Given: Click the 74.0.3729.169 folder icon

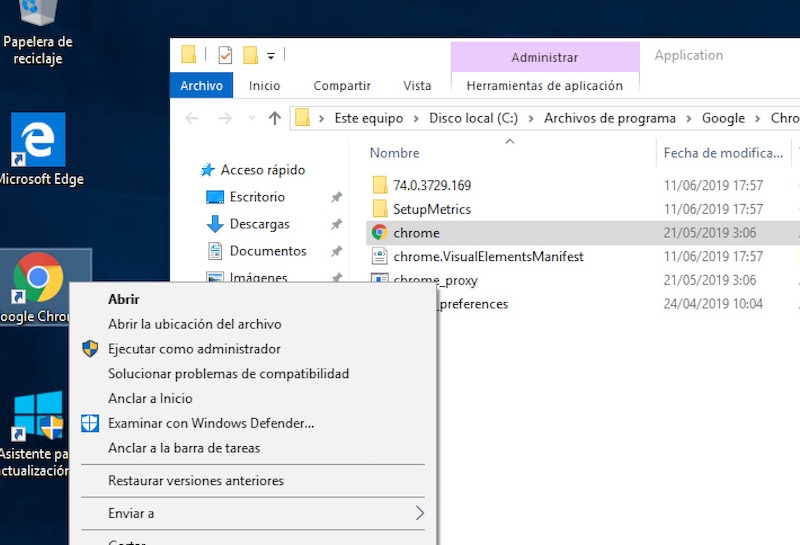Looking at the screenshot, I should [380, 185].
